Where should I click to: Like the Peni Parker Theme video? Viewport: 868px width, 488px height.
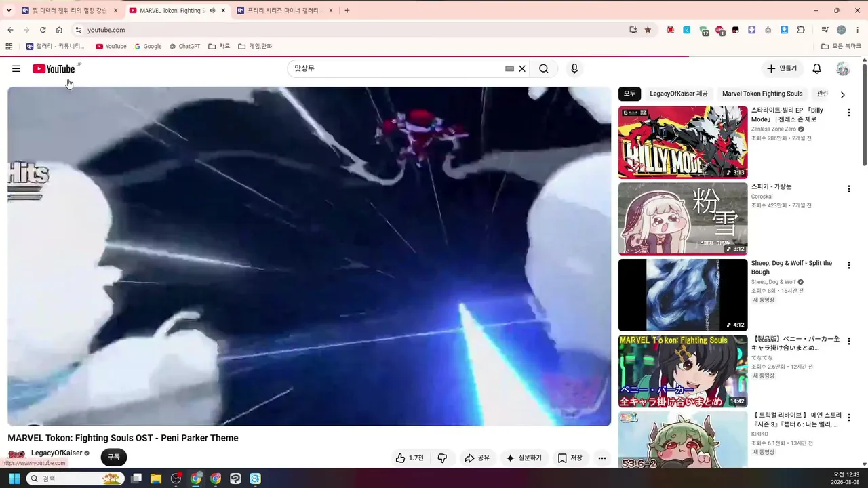point(410,458)
